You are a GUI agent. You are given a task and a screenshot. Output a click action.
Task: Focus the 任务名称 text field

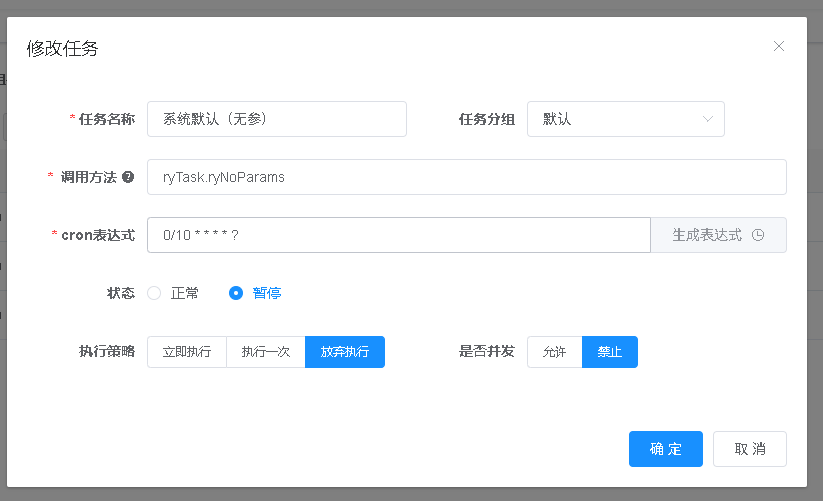(276, 119)
